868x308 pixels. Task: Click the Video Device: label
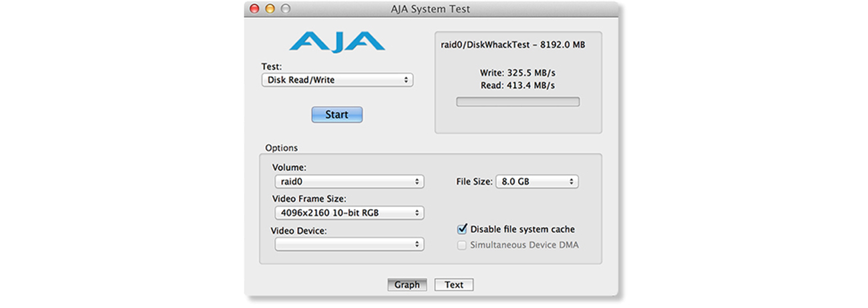point(298,230)
